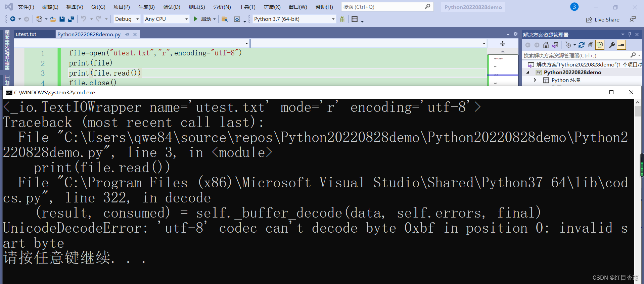This screenshot has height=284, width=644.
Task: Click the Python20220828demo title bar label
Action: [473, 7]
